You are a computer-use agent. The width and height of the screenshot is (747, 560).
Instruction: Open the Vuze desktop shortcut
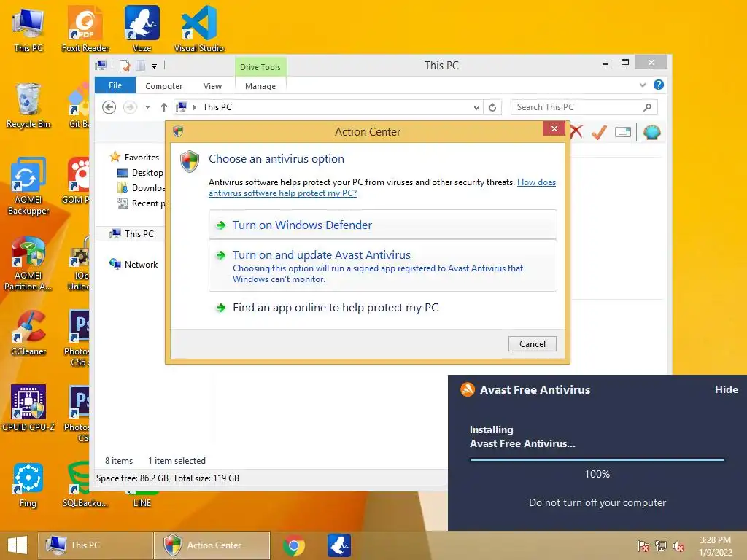(142, 29)
